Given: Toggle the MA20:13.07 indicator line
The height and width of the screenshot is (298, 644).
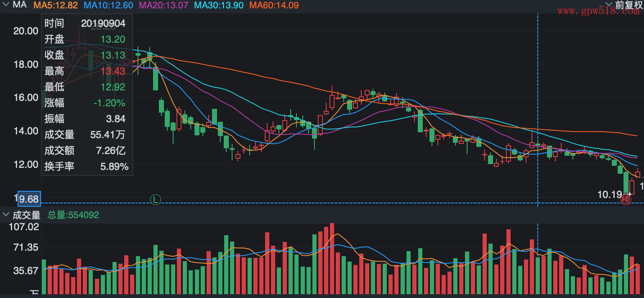Looking at the screenshot, I should click(164, 5).
